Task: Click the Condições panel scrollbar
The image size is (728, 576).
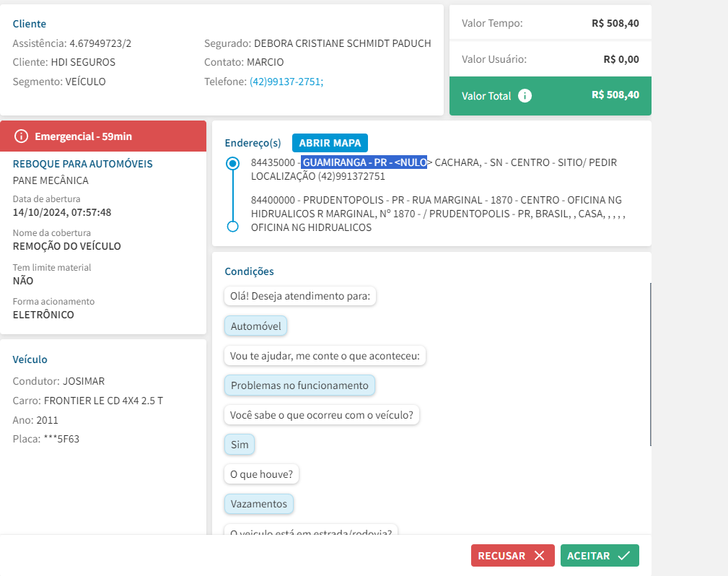Action: 651,365
